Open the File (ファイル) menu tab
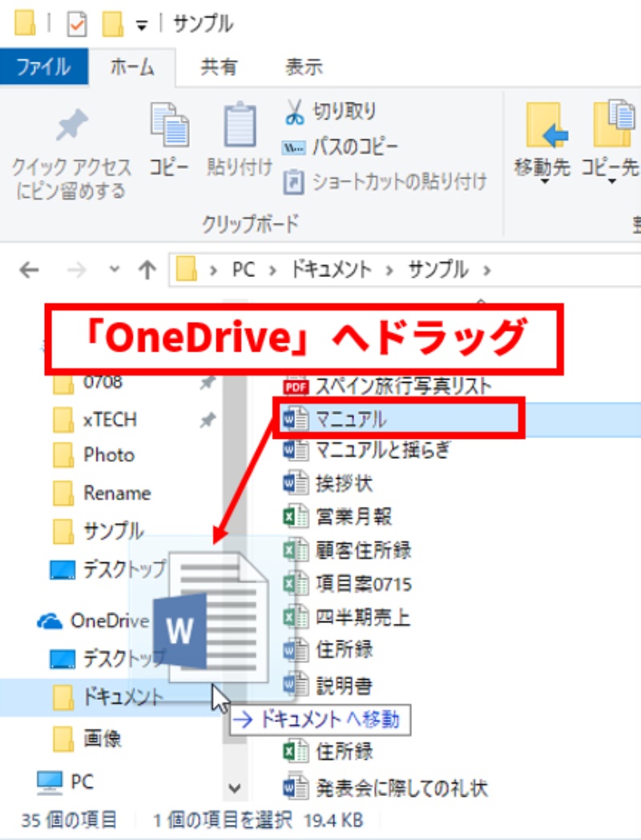Viewport: 641px width, 840px height. pos(43,67)
